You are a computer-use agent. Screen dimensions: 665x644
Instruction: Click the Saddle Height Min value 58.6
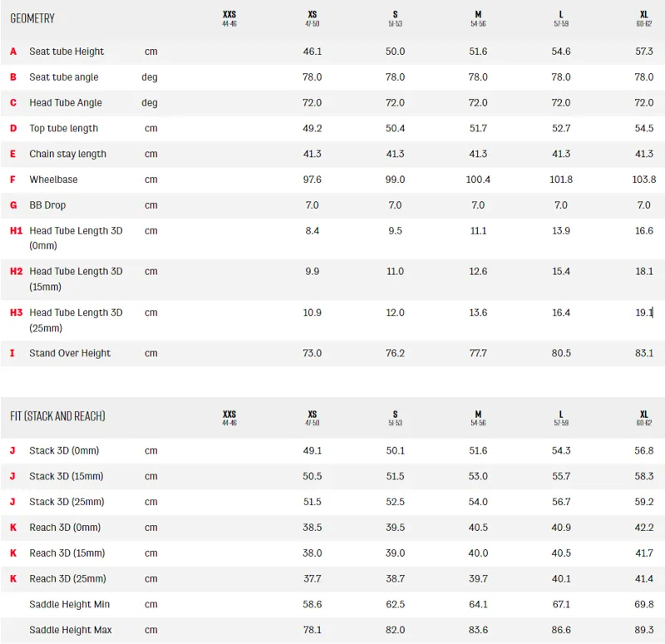(x=313, y=605)
